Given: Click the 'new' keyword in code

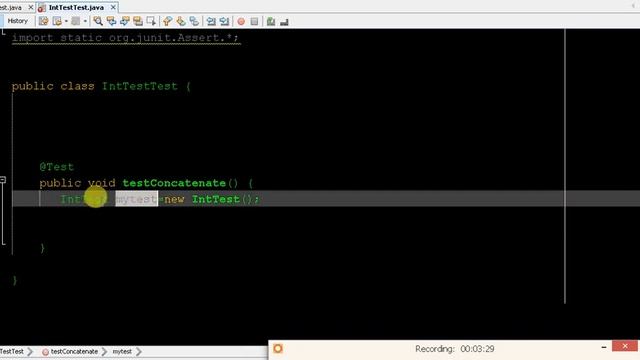Looking at the screenshot, I should [x=174, y=200].
